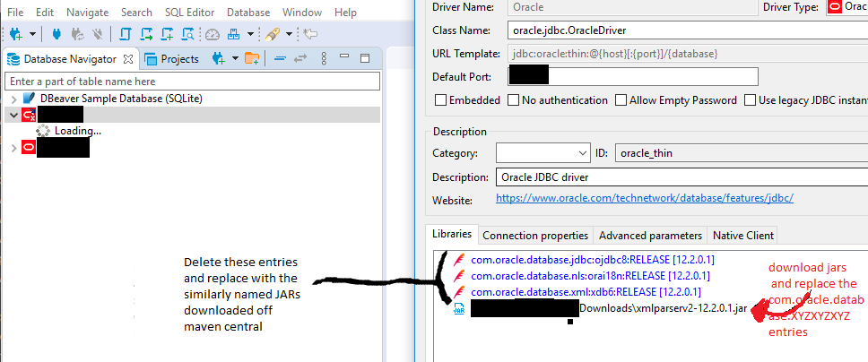868x362 pixels.
Task: Select the Libraries tab
Action: click(452, 234)
